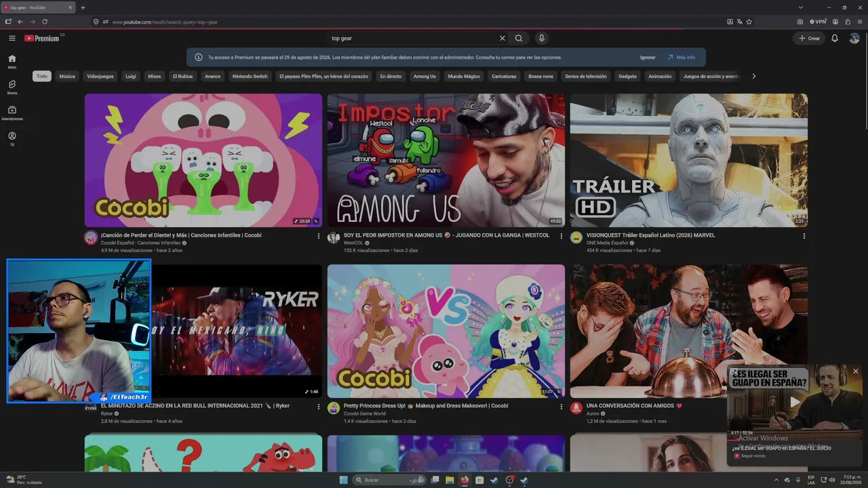
Task: Click the Seguir viendo link in miniplayer
Action: 753,456
